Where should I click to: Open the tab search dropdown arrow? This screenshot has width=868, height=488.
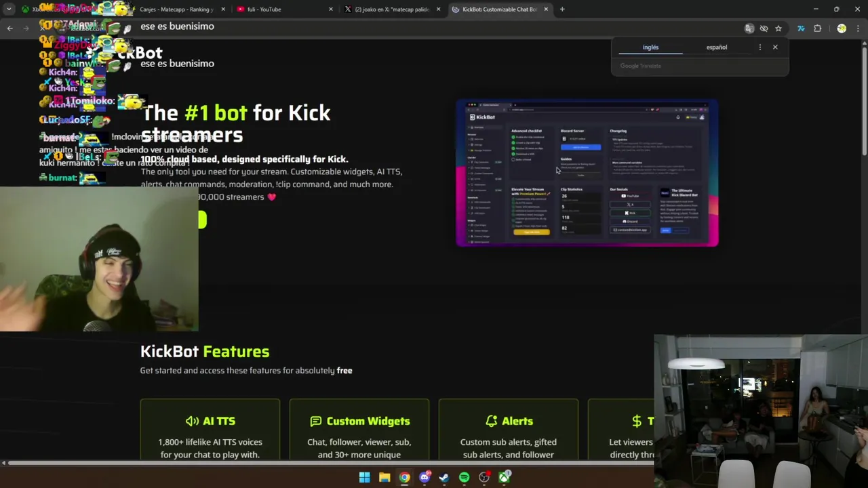pos(9,9)
